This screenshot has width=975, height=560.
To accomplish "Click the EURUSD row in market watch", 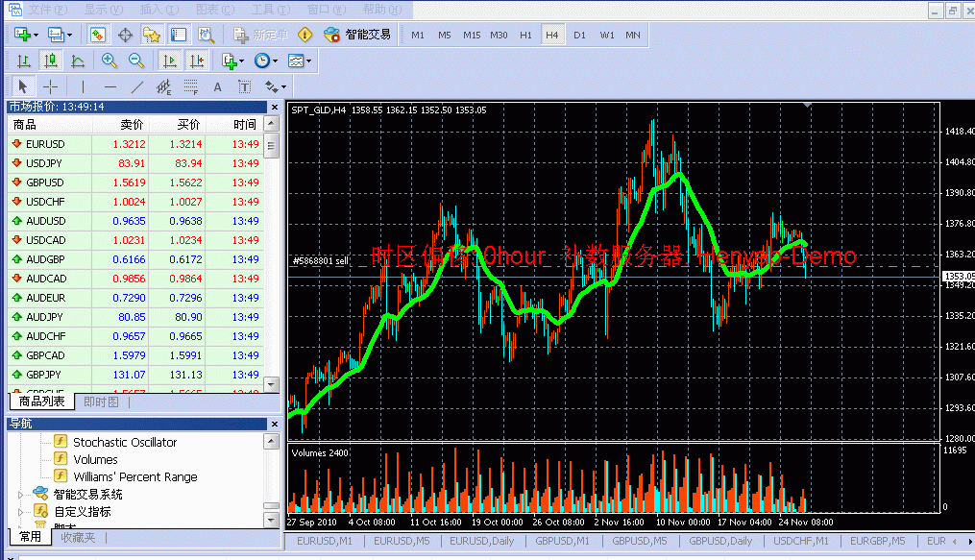I will click(46, 144).
